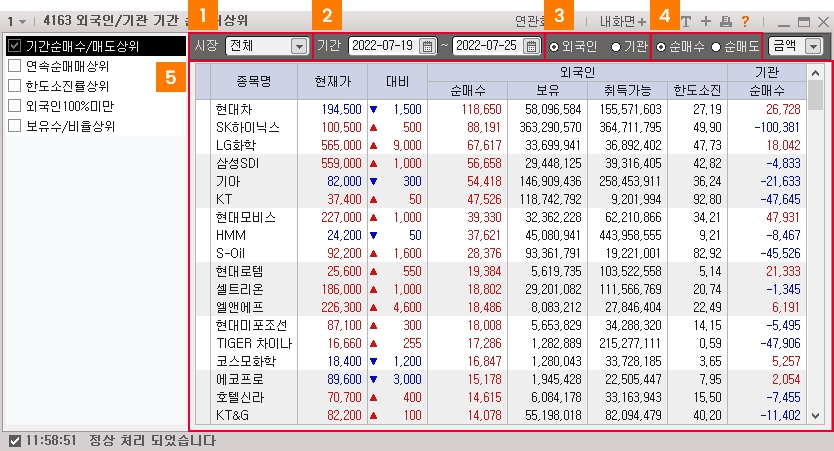
Task: Click the status message 정상 처리 되었습니다
Action: click(x=152, y=441)
